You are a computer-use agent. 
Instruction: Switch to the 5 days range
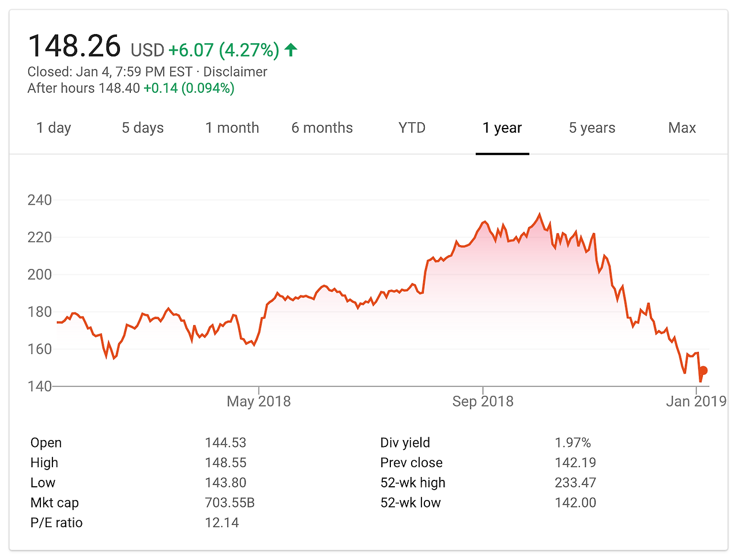pyautogui.click(x=142, y=128)
